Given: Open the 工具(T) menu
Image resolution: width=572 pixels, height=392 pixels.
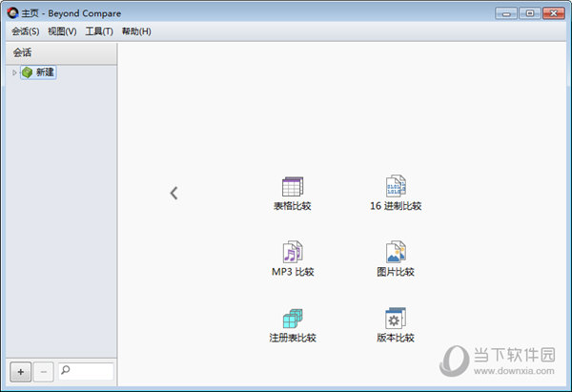Looking at the screenshot, I should 99,31.
